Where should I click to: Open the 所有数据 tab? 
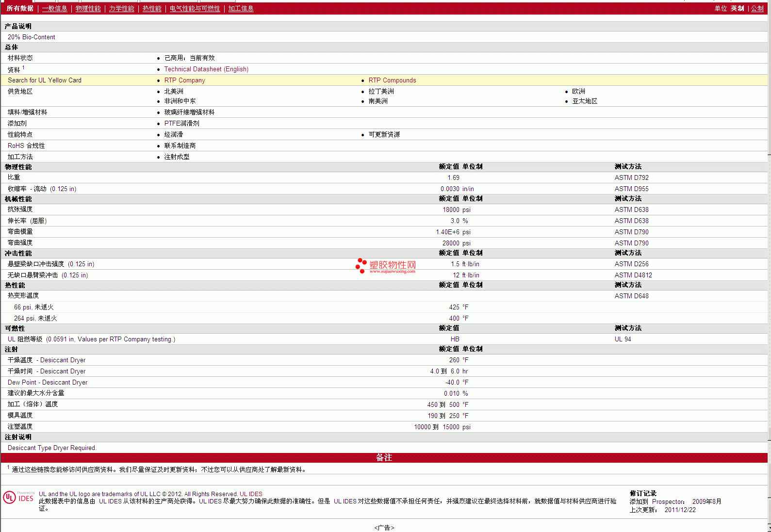[20, 8]
